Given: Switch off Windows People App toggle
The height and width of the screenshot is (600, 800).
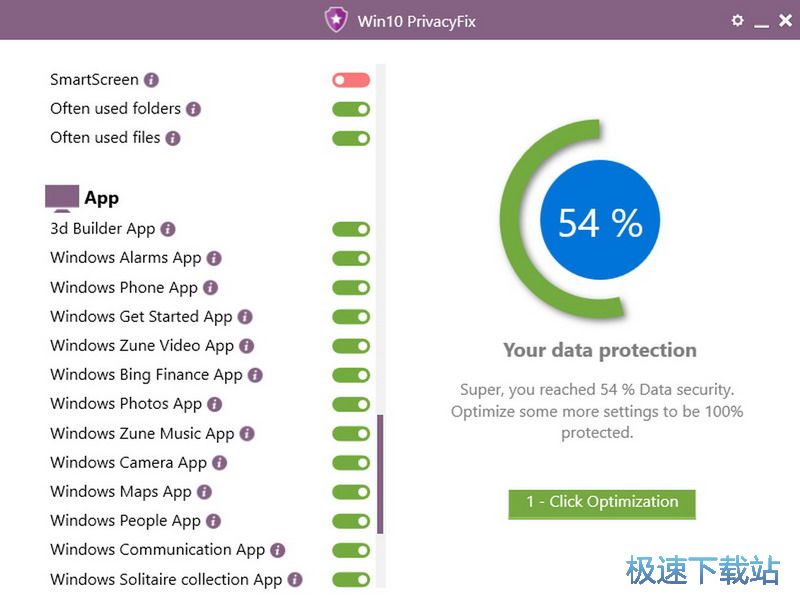Looking at the screenshot, I should (x=351, y=521).
